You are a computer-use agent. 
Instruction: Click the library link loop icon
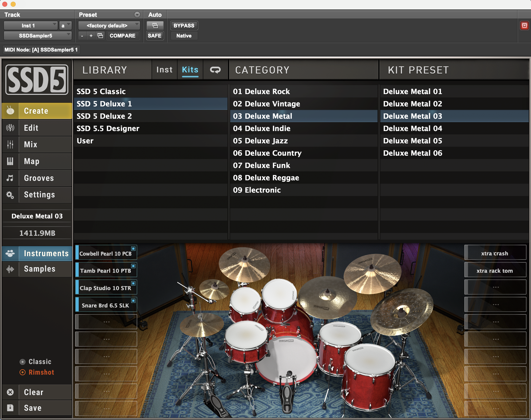click(x=215, y=70)
